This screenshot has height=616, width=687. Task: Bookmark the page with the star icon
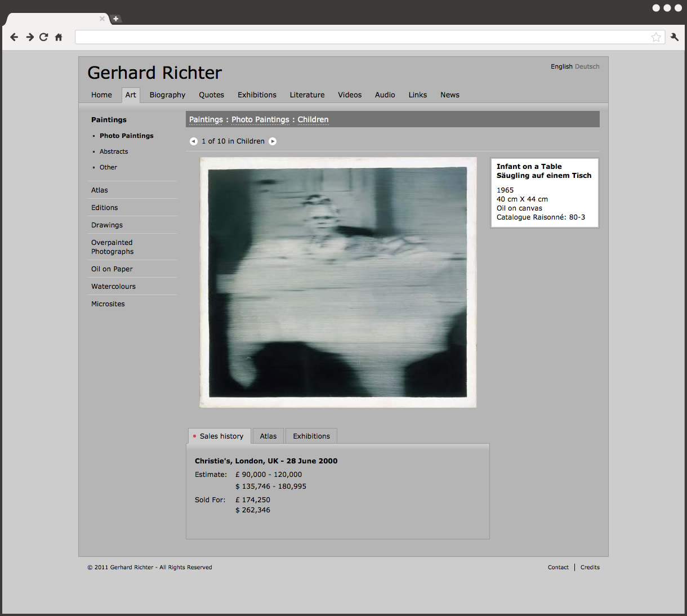(x=655, y=37)
